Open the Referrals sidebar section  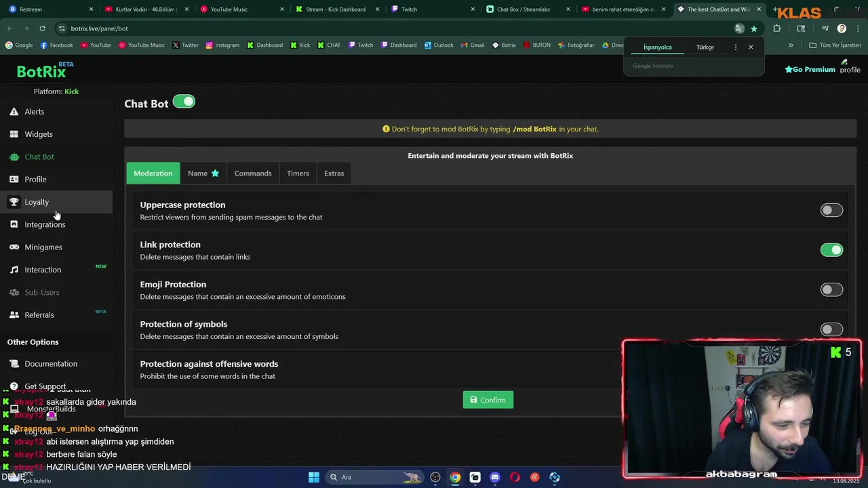(x=39, y=315)
